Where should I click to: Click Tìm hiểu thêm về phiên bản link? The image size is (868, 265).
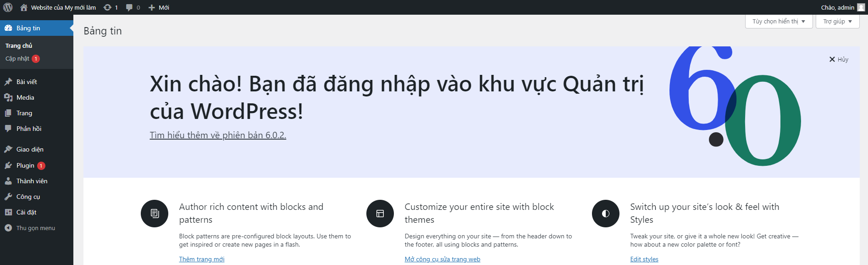pyautogui.click(x=218, y=135)
